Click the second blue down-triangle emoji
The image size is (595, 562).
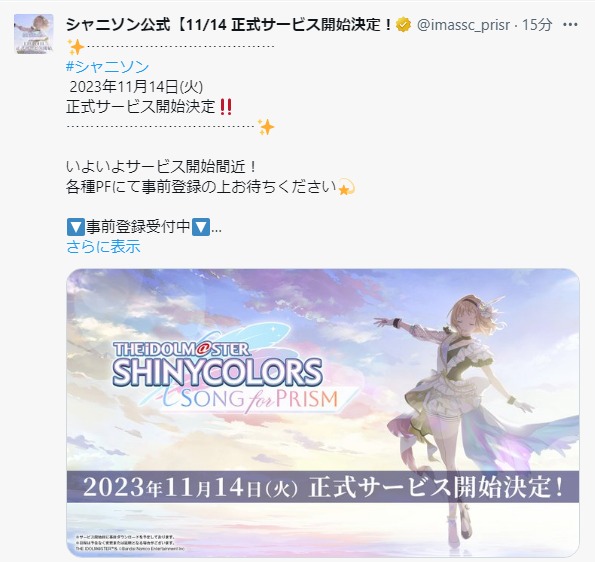click(201, 227)
